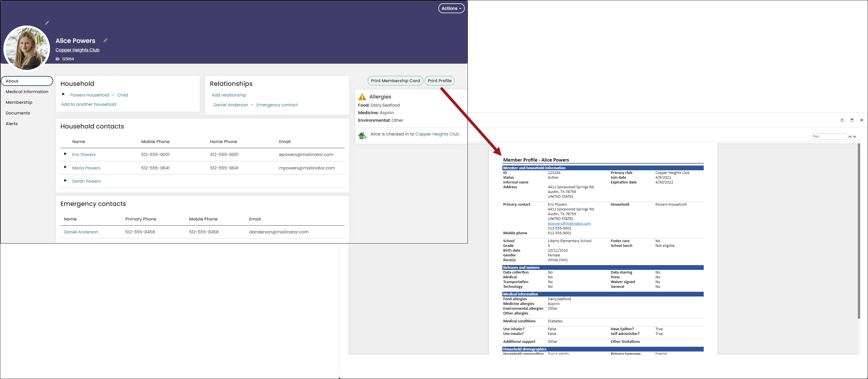This screenshot has width=868, height=379.
Task: Open the Maria Powers contact link
Action: (86, 168)
